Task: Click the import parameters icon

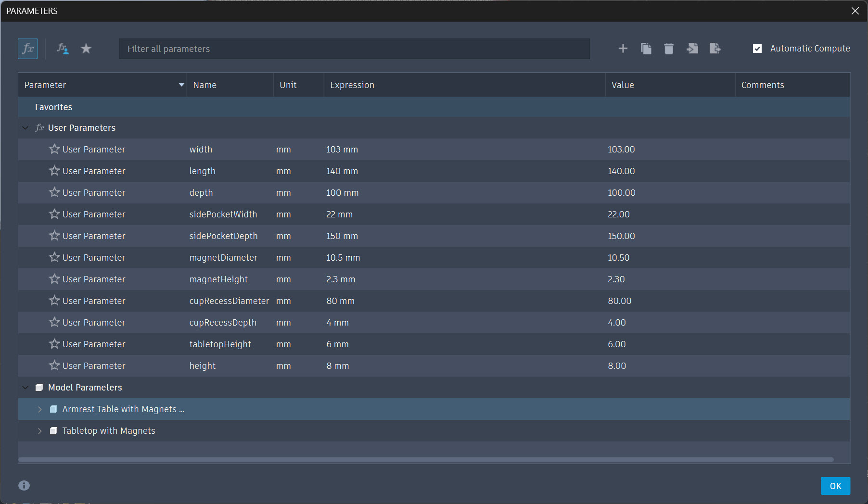Action: [692, 49]
